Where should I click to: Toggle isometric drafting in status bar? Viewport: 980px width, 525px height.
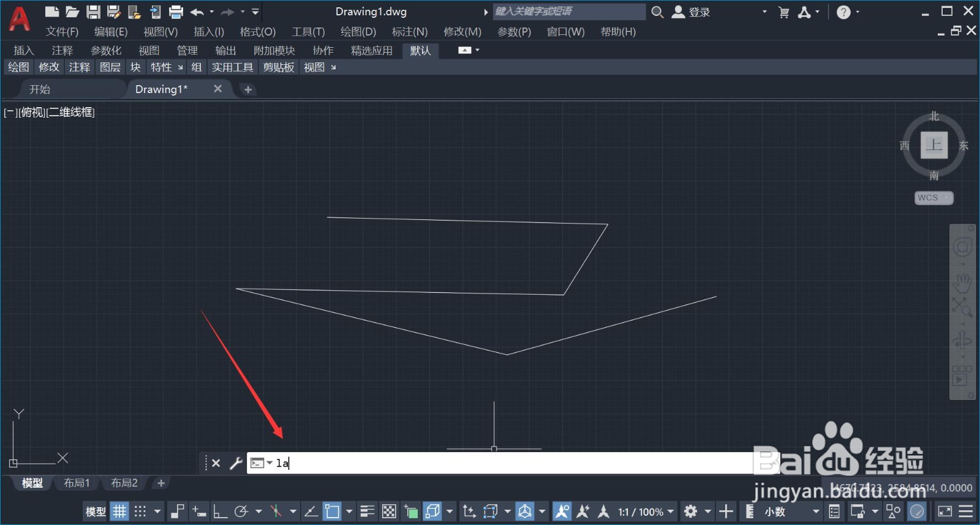[x=276, y=512]
